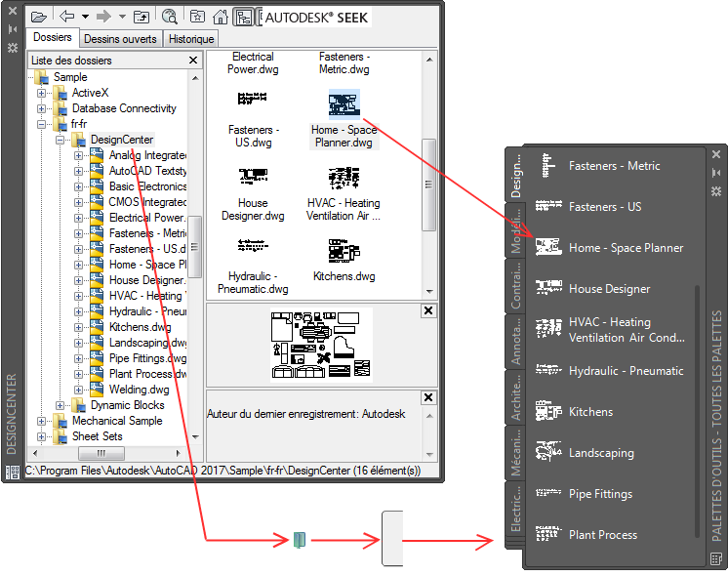The image size is (728, 576).
Task: Switch to the Archite... palette tab
Action: [x=515, y=397]
